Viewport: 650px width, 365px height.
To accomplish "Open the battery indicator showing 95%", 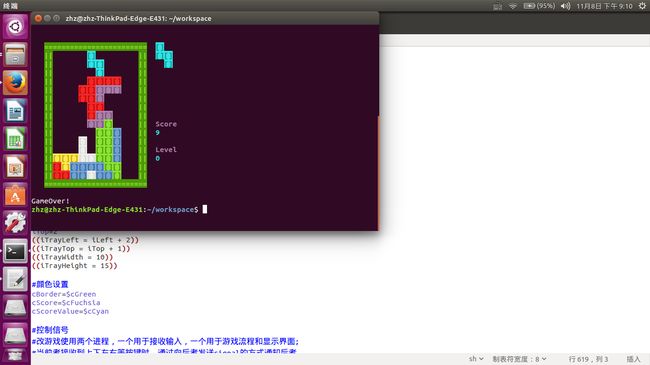I will [539, 6].
